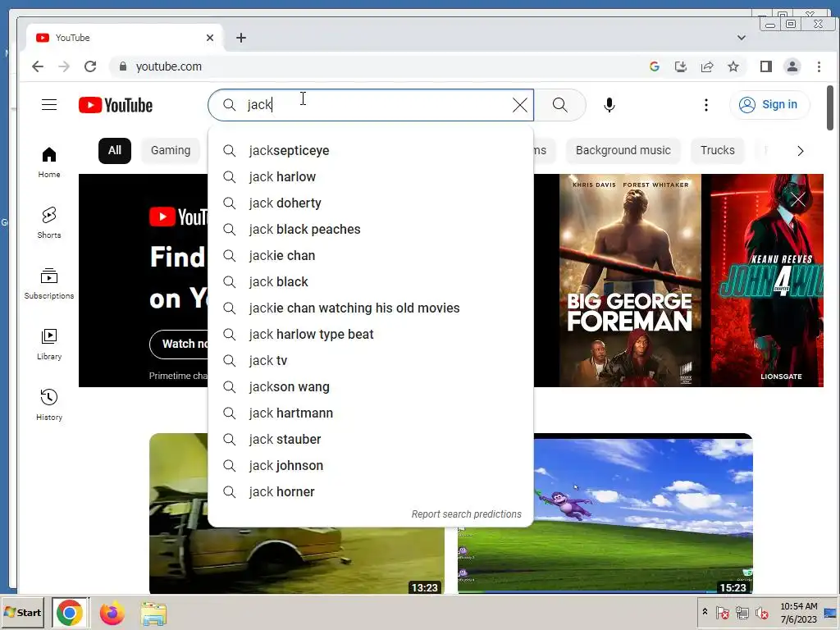Open History from the sidebar

pos(48,405)
